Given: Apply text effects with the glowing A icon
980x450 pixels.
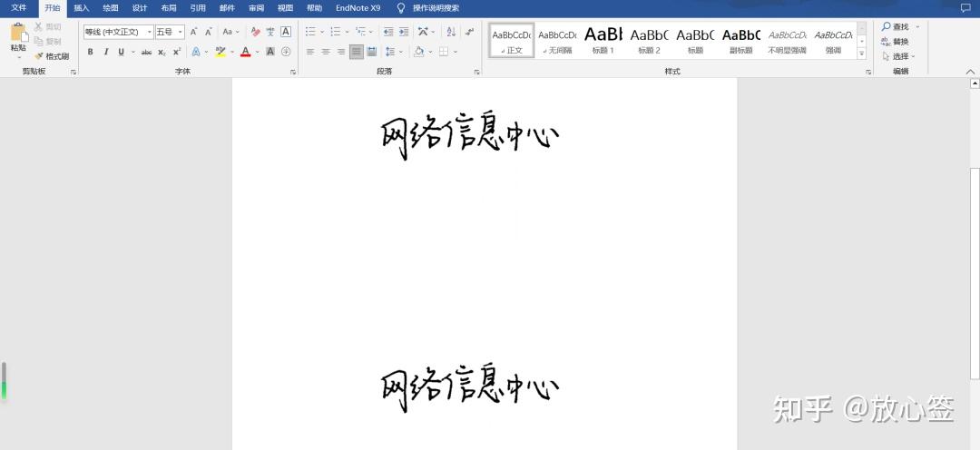Looking at the screenshot, I should 196,52.
